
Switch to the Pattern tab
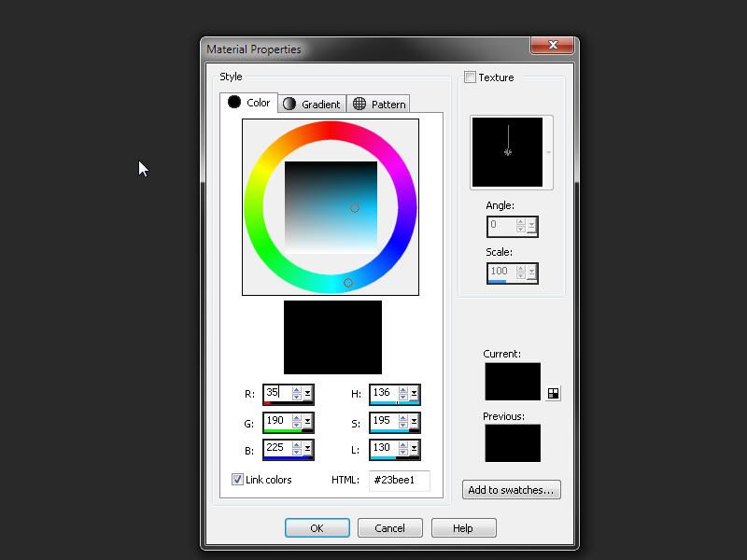click(379, 105)
